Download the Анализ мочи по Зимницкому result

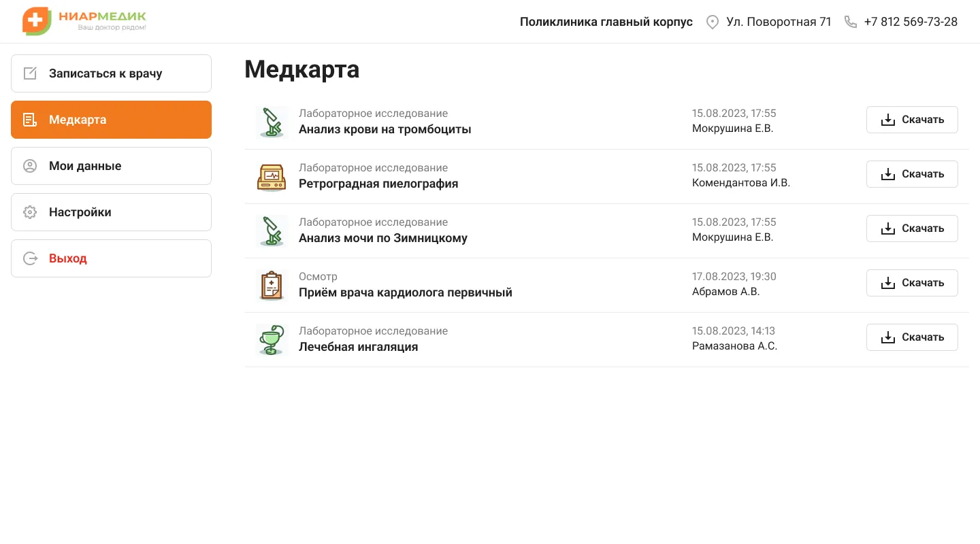[x=912, y=228]
